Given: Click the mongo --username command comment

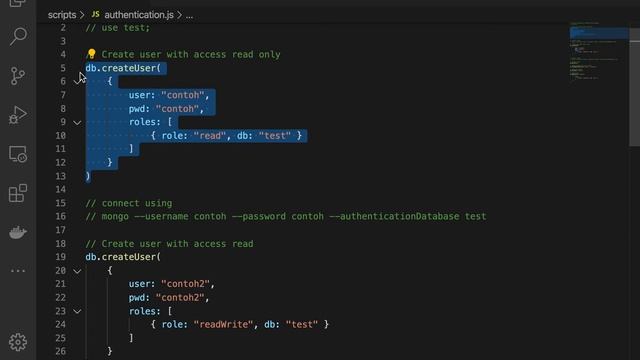Looking at the screenshot, I should pos(286,216).
